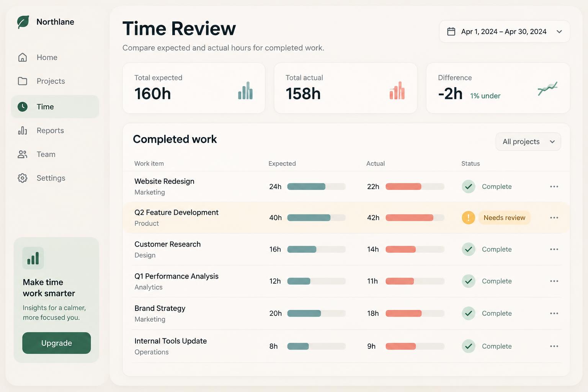
Task: Click the Needs review badge
Action: tap(504, 217)
